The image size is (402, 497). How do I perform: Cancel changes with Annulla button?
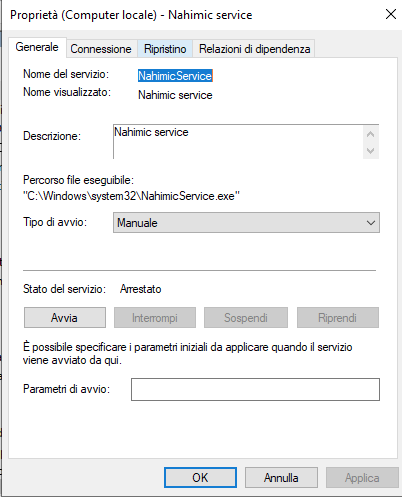(281, 478)
